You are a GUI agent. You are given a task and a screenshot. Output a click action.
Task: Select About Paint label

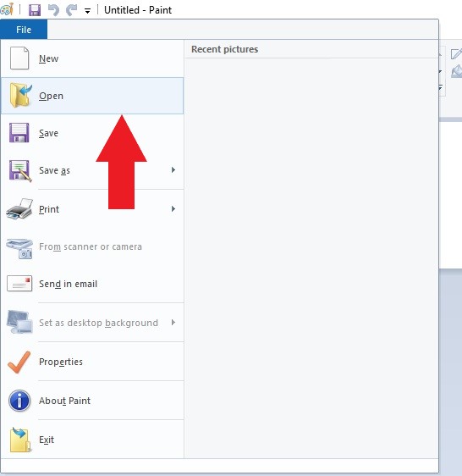64,401
